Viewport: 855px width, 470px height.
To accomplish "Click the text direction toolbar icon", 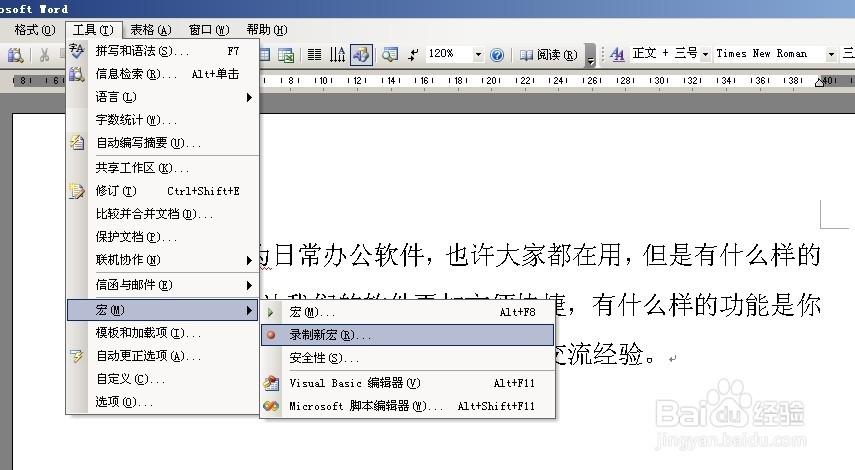I will point(338,55).
